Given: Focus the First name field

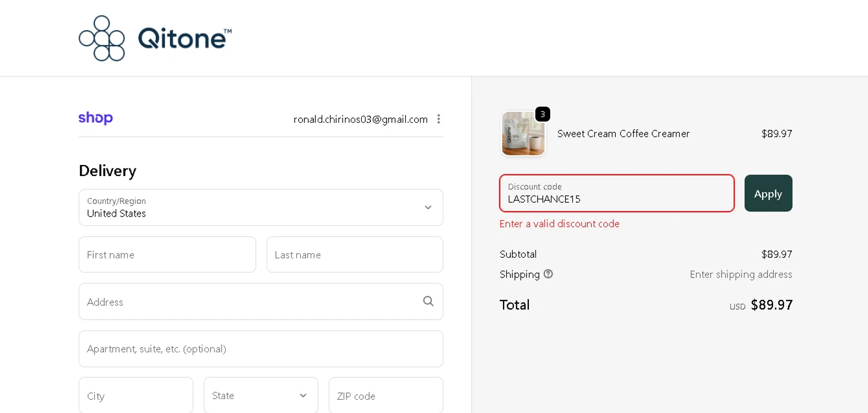Looking at the screenshot, I should pyautogui.click(x=167, y=254).
